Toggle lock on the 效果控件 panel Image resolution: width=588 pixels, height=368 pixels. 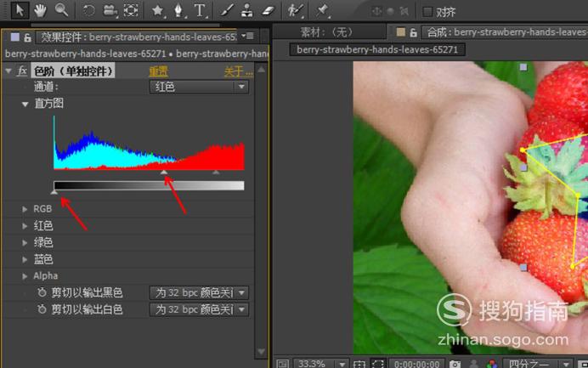[x=27, y=37]
